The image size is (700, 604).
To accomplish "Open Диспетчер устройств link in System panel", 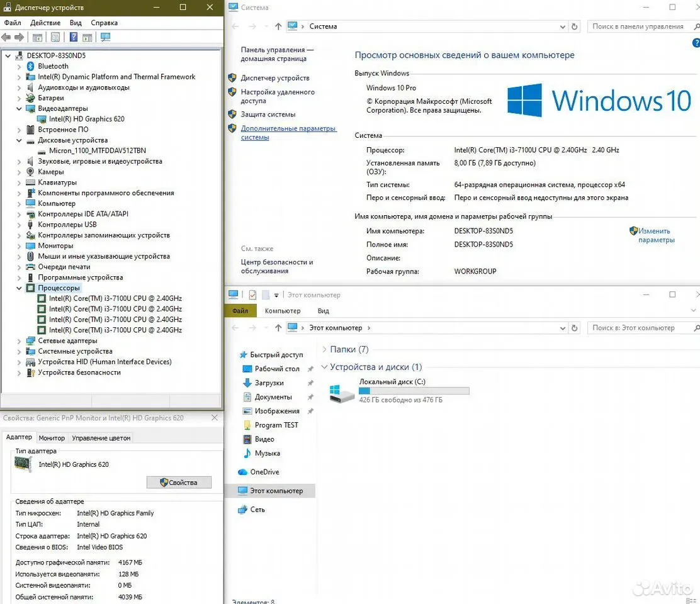I will (x=275, y=78).
